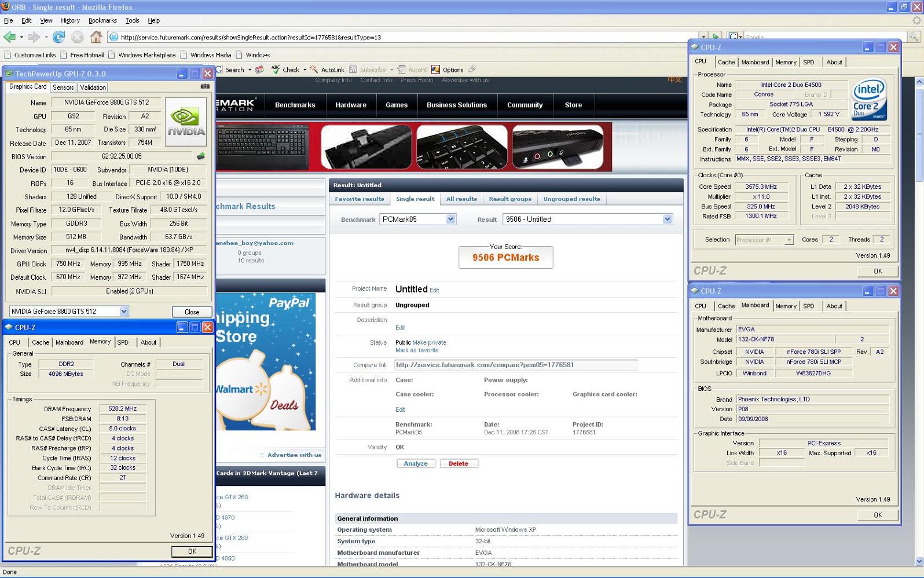Viewport: 924px width, 578px height.
Task: Open Windows Media bookmark
Action: [206, 55]
